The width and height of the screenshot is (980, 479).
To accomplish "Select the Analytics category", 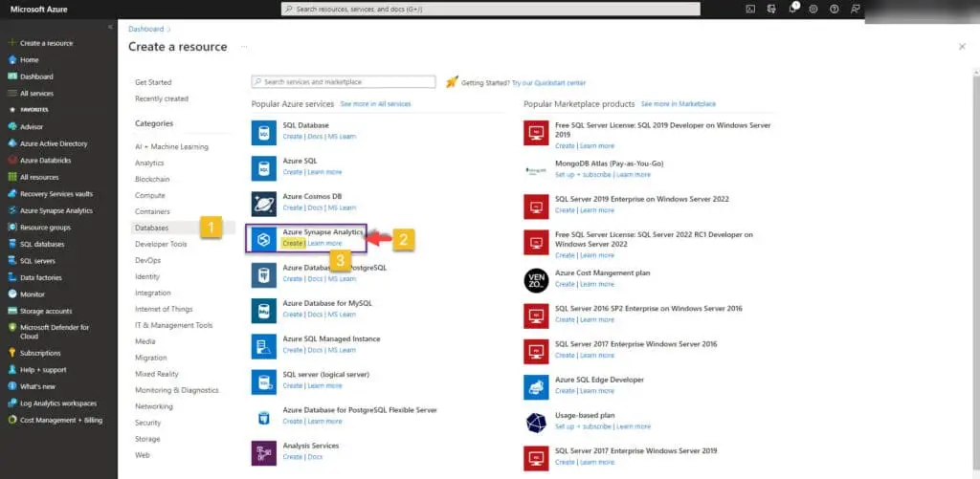I will [x=149, y=163].
